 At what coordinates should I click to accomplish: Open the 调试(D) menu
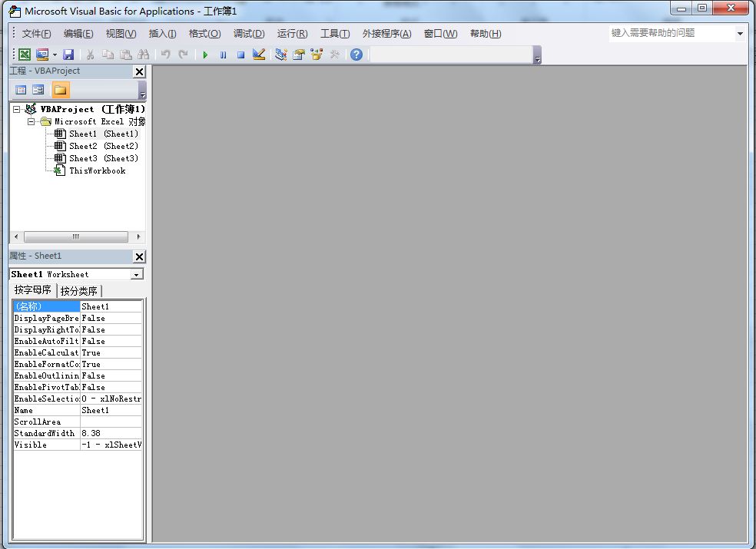pos(249,34)
